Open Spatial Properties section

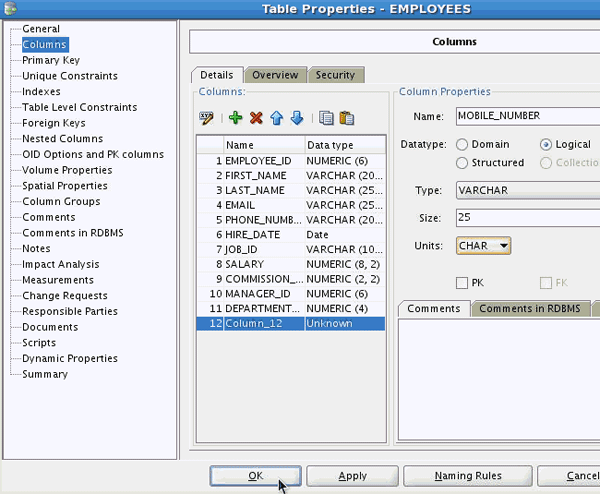point(65,186)
